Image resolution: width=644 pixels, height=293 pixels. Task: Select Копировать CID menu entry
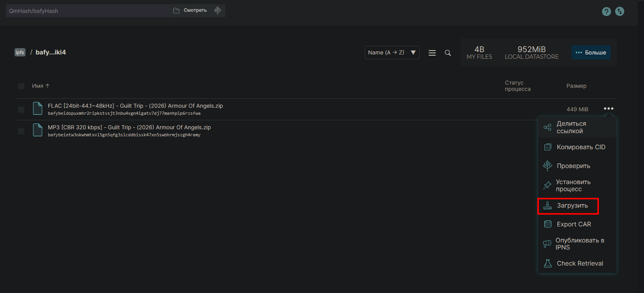[577, 147]
